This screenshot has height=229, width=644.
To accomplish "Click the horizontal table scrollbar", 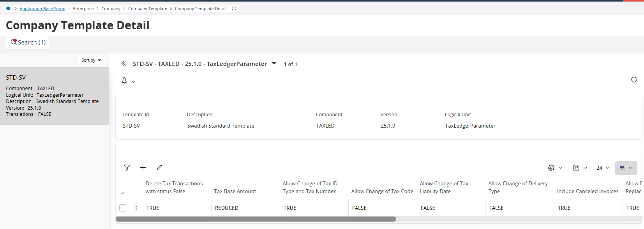I will tap(256, 219).
